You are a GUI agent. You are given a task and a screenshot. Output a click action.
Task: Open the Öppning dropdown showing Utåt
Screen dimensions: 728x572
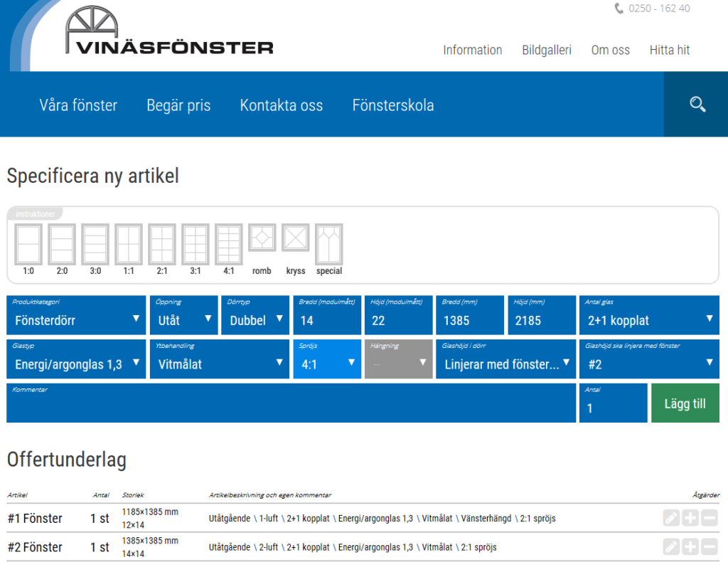[184, 315]
